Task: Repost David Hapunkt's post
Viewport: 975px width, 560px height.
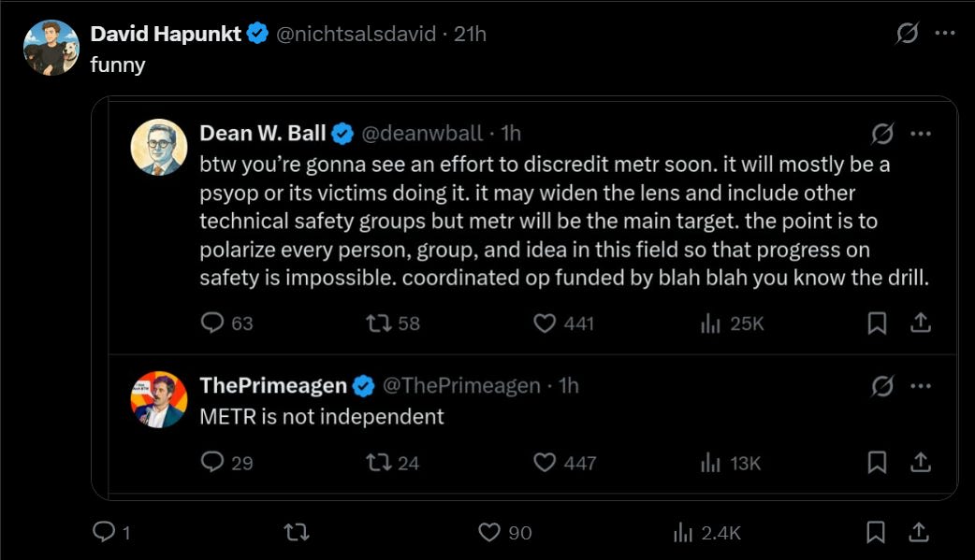Action: point(296,532)
